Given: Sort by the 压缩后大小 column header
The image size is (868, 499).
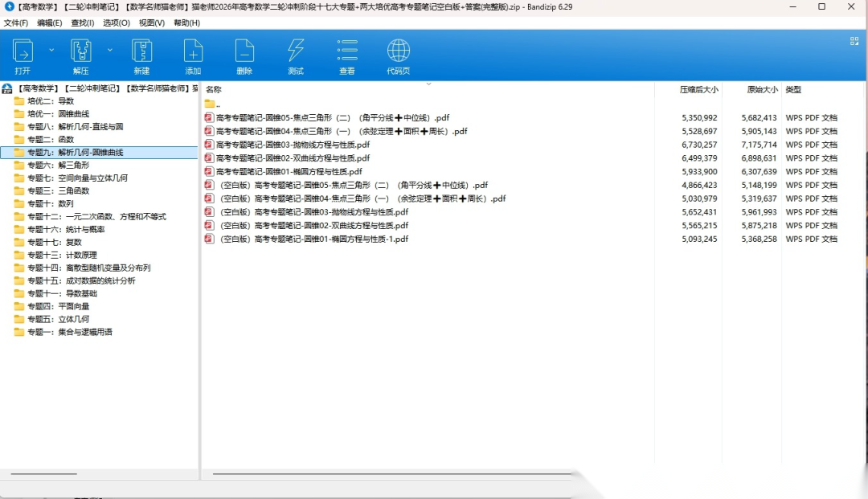Looking at the screenshot, I should pyautogui.click(x=698, y=89).
